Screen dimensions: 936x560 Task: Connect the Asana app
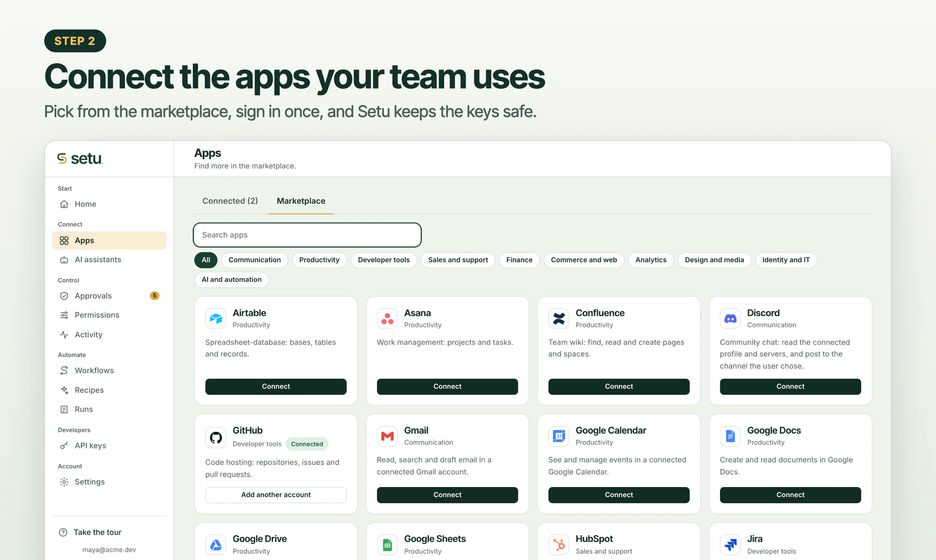point(447,387)
